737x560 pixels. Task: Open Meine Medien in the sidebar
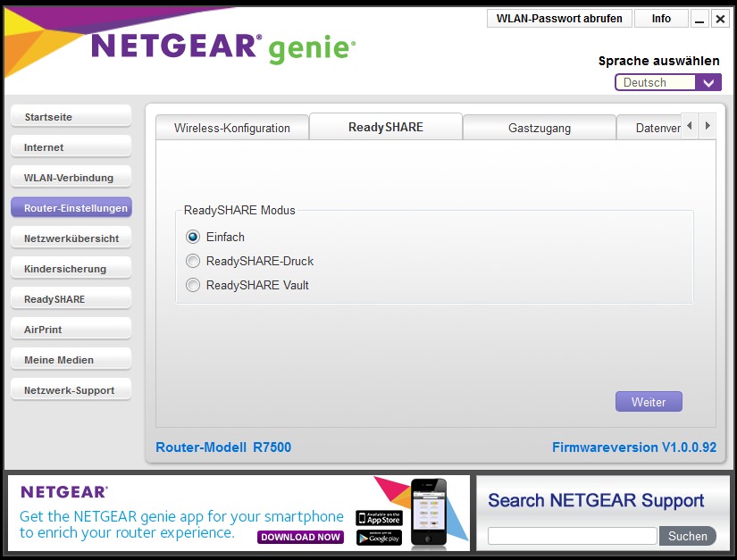pos(71,360)
